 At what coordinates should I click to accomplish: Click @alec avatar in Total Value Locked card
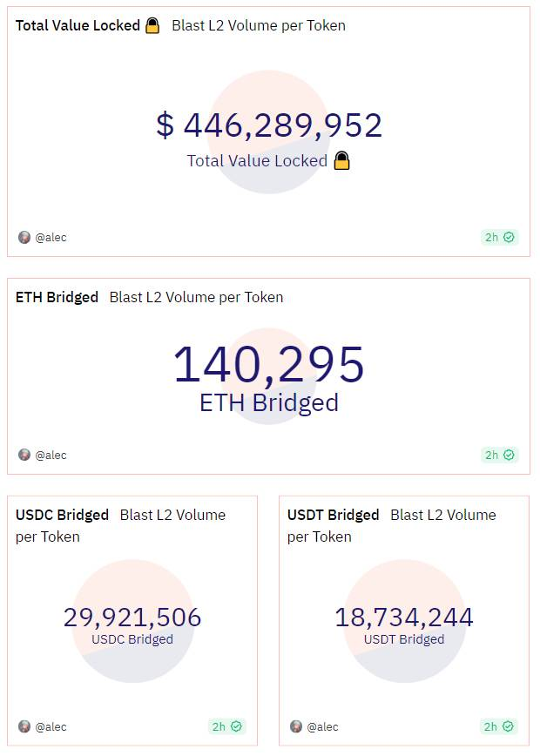tap(24, 237)
